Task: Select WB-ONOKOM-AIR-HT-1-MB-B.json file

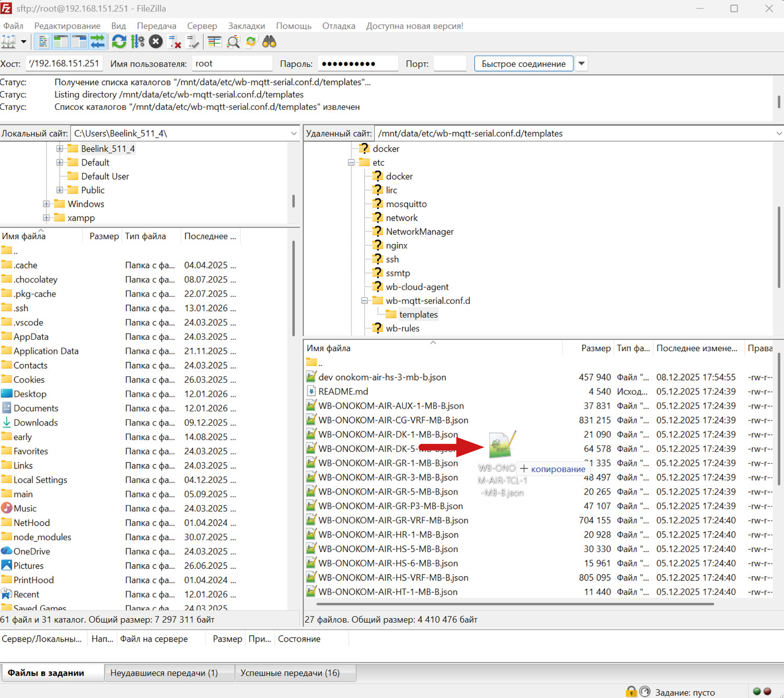Action: [388, 592]
